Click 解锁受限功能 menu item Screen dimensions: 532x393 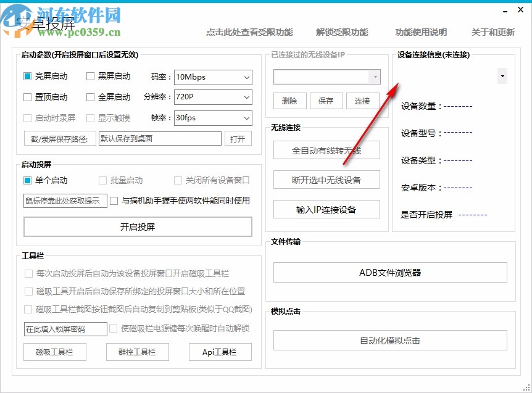(343, 32)
